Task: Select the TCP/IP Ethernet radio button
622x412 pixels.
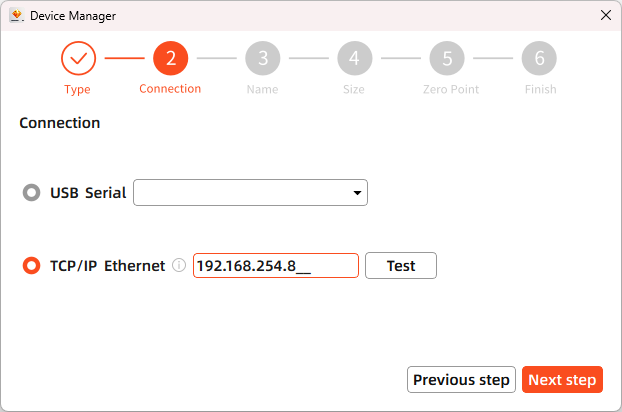Action: (x=31, y=266)
